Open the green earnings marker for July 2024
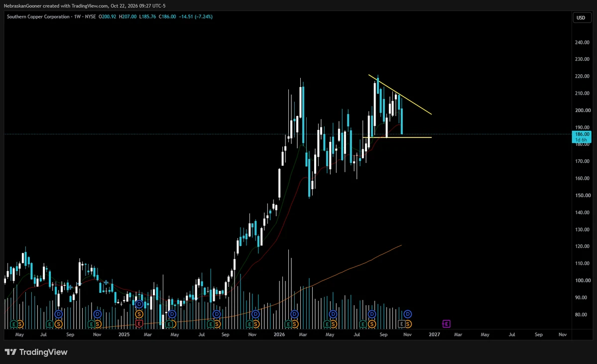 pyautogui.click(x=49, y=324)
